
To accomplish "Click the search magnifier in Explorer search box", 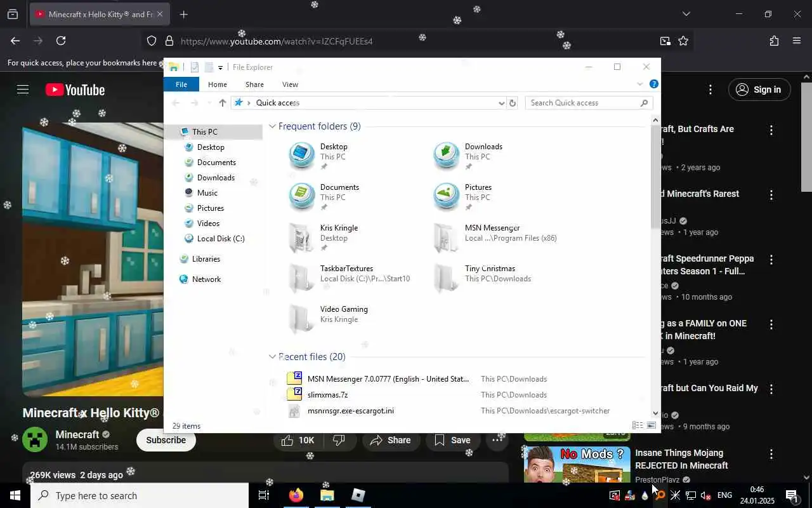I will 644,103.
